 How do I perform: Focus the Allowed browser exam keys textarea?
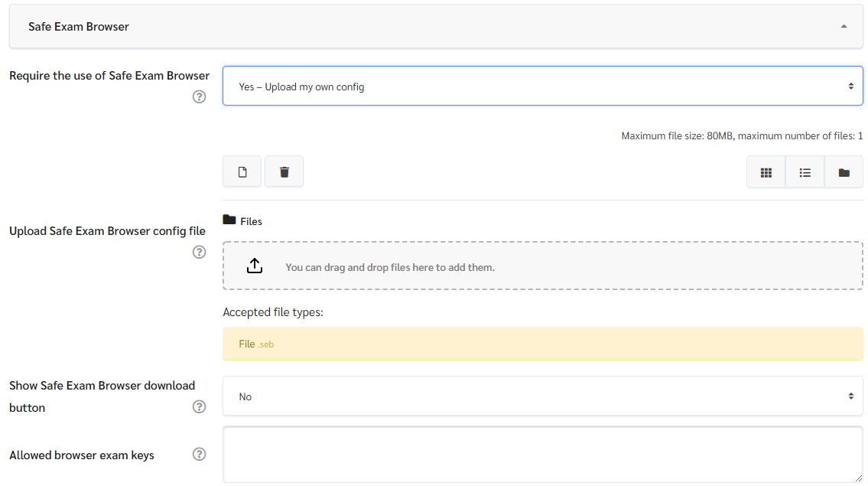[542, 455]
